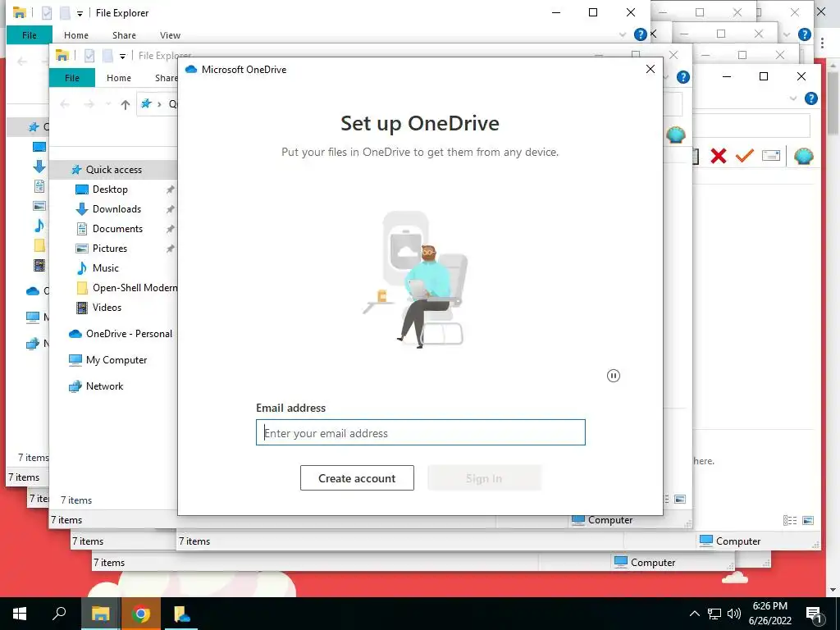Image resolution: width=840 pixels, height=630 pixels.
Task: Open the File tab above the Quick access list
Action: point(72,78)
